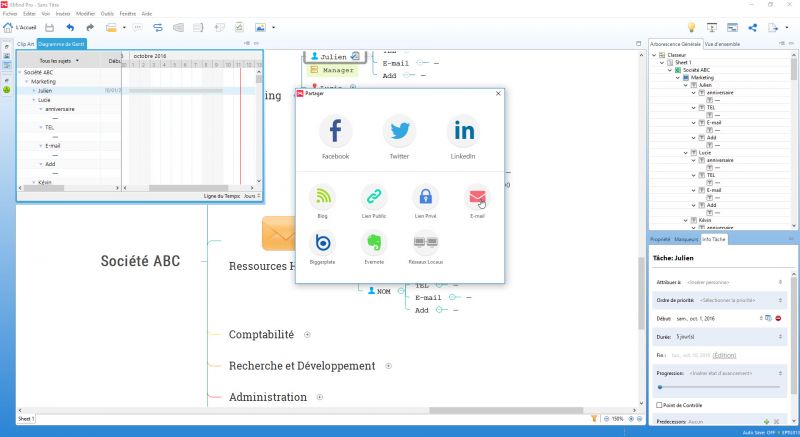Share the map on LinkedIn
The width and height of the screenshot is (800, 437).
point(463,131)
